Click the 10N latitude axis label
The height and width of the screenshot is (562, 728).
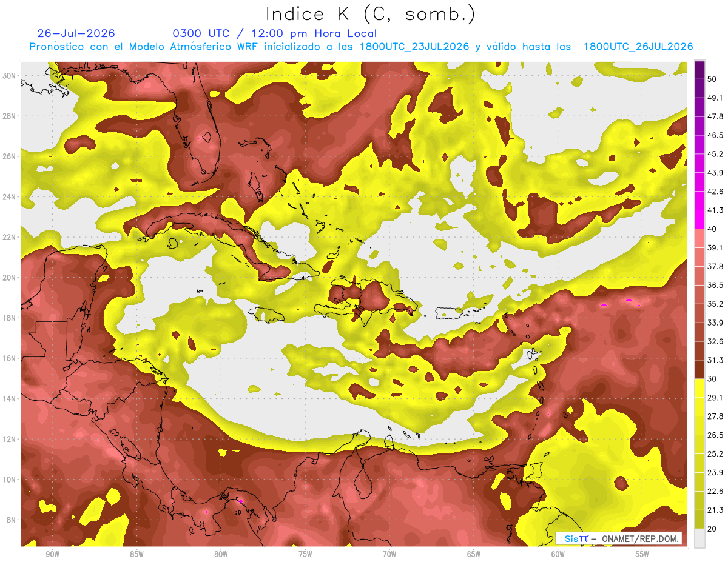10,480
